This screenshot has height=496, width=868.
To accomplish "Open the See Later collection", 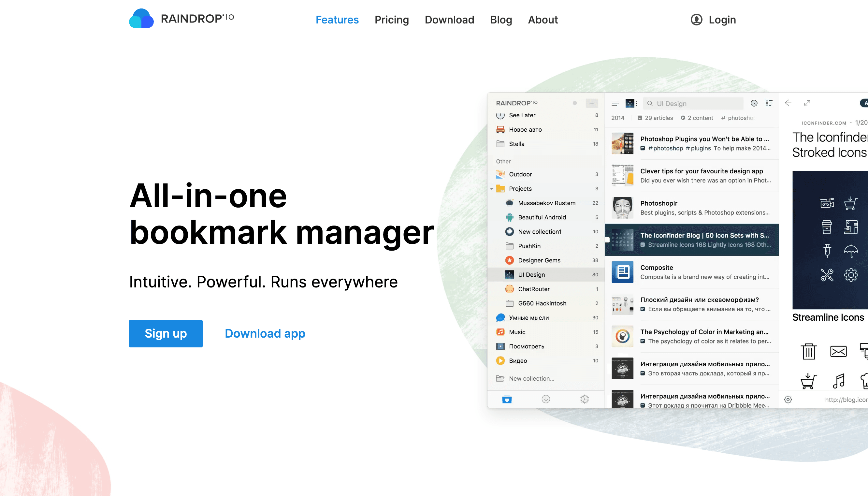I will point(546,115).
